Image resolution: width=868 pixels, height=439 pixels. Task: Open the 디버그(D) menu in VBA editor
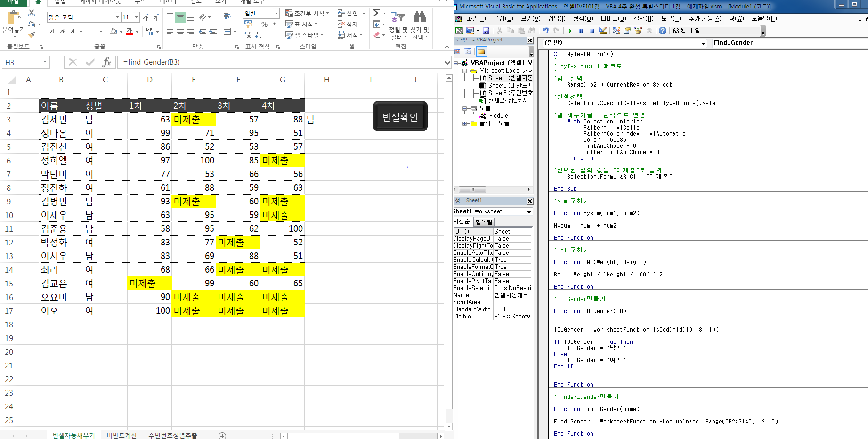[613, 18]
